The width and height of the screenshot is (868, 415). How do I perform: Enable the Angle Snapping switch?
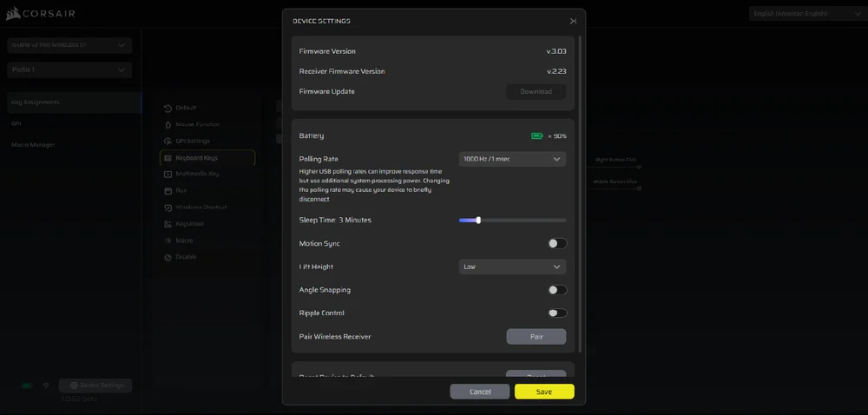pyautogui.click(x=557, y=290)
